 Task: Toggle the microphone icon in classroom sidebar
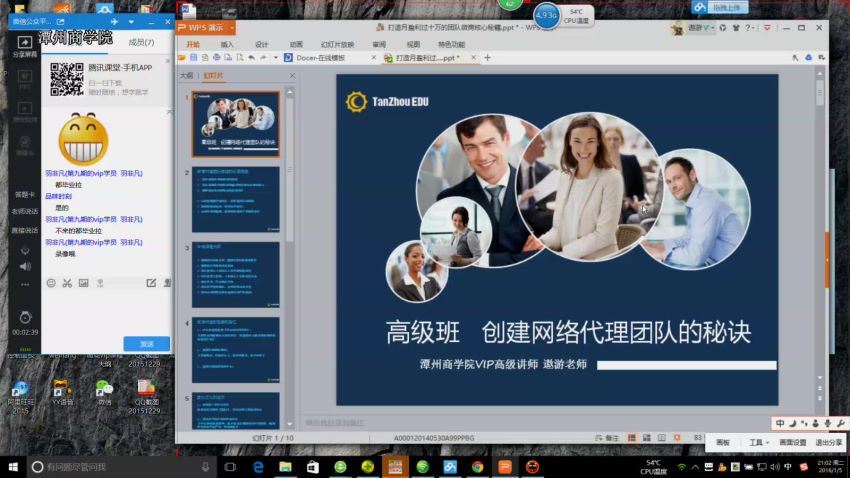(25, 251)
